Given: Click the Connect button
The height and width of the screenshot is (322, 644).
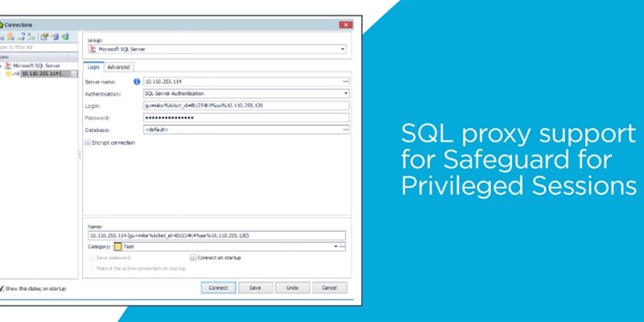Looking at the screenshot, I should point(218,288).
